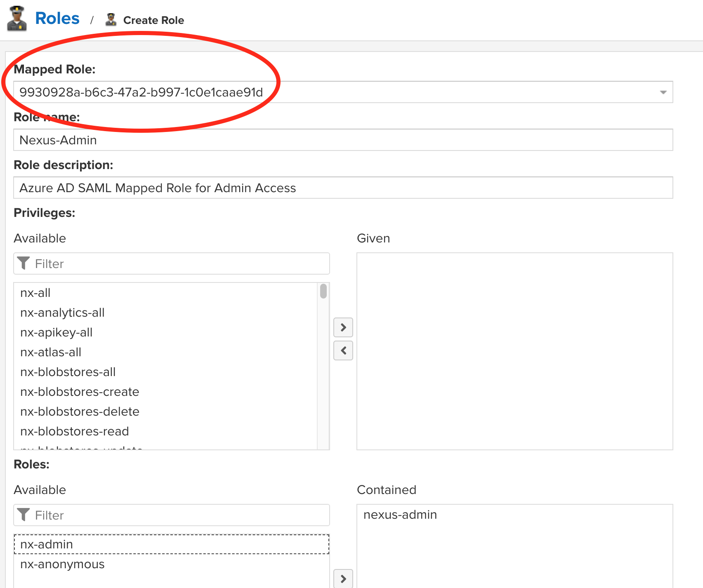Select nx-all in available privileges
Viewport: 703px width, 588px height.
point(35,293)
